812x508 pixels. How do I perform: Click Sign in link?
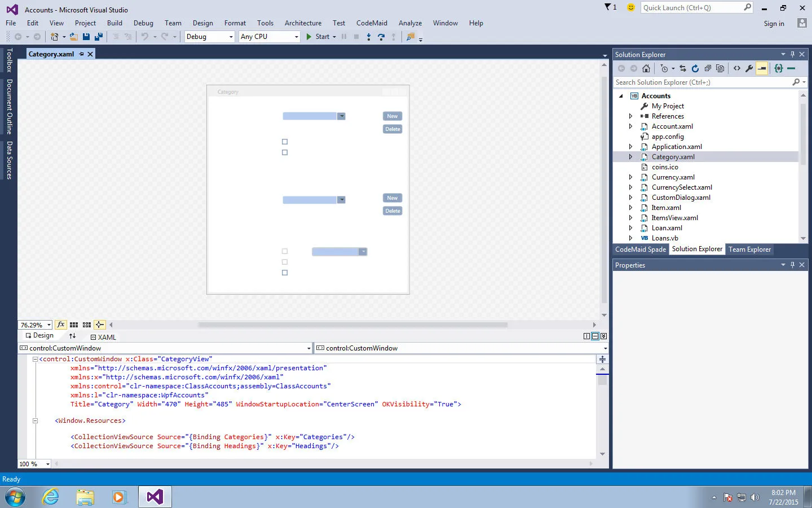[x=774, y=24]
